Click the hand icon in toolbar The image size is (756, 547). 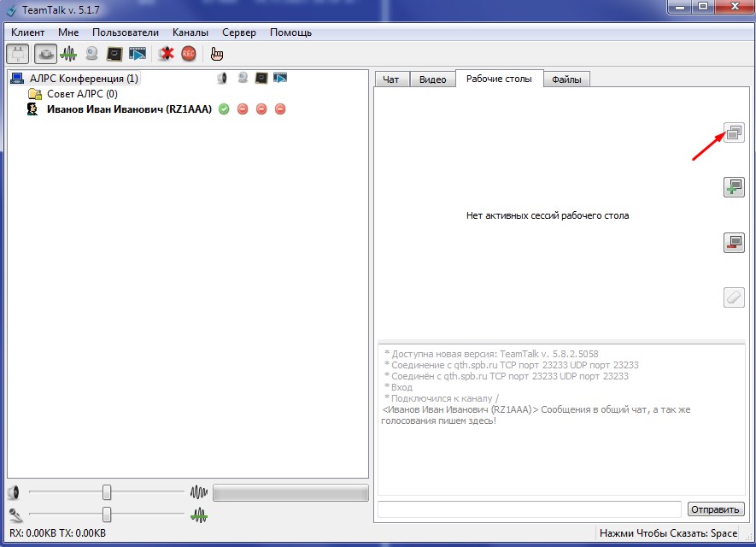217,54
